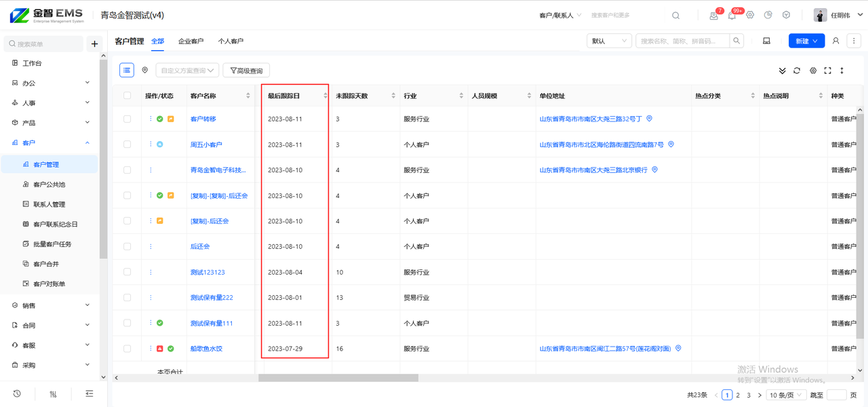Screen dimensions: 868x407
Task: Open the inbox messages icon with badge 7
Action: [x=714, y=16]
